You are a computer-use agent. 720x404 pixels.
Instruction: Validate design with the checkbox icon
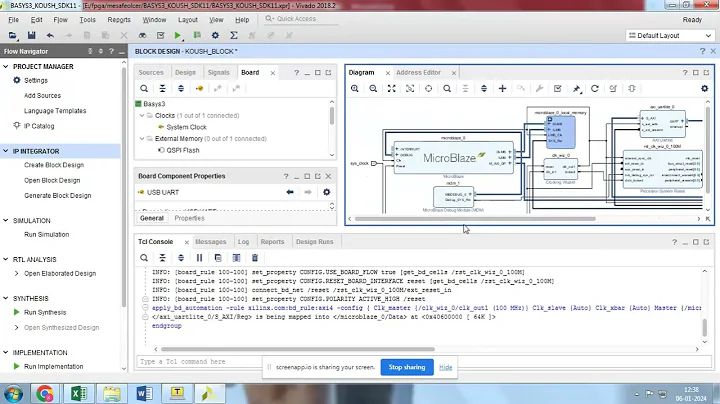(x=557, y=89)
